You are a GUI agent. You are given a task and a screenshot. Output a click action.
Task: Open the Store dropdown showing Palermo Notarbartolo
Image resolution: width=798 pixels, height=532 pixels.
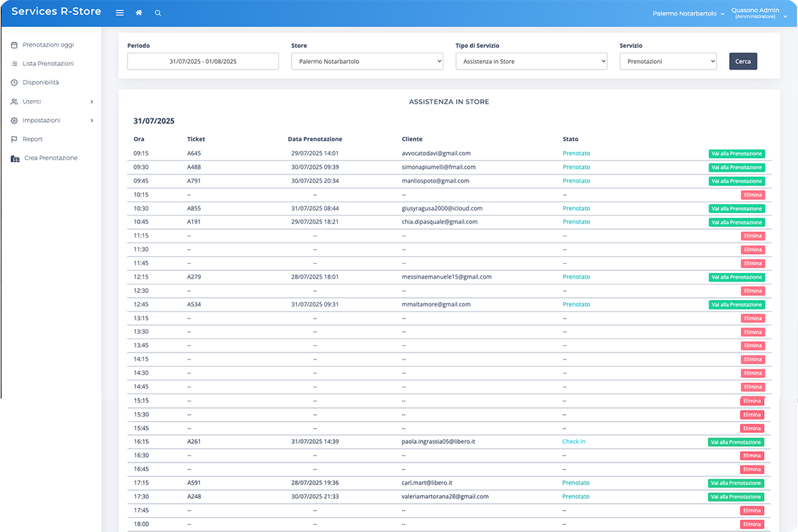pyautogui.click(x=367, y=62)
